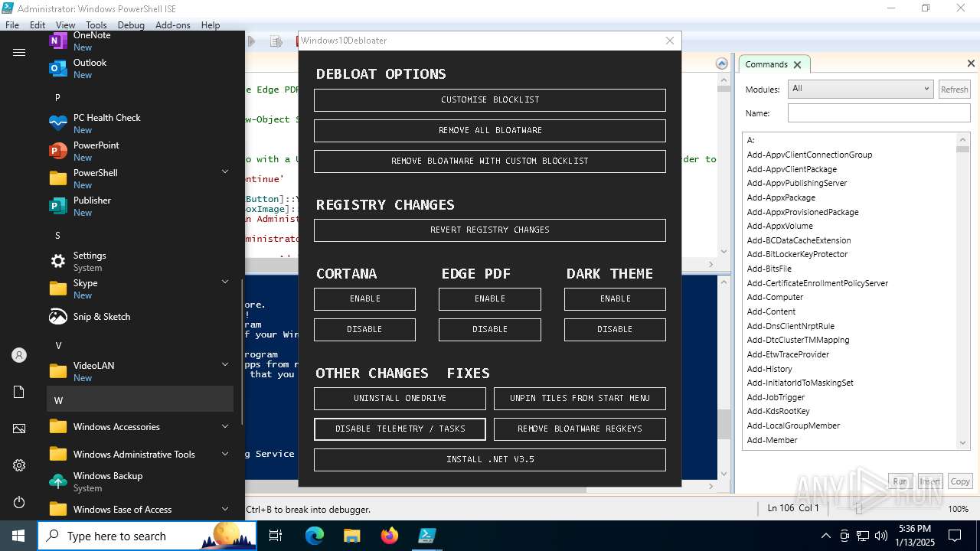This screenshot has height=551, width=980.
Task: Click Remove All Bloatware button
Action: coord(490,131)
